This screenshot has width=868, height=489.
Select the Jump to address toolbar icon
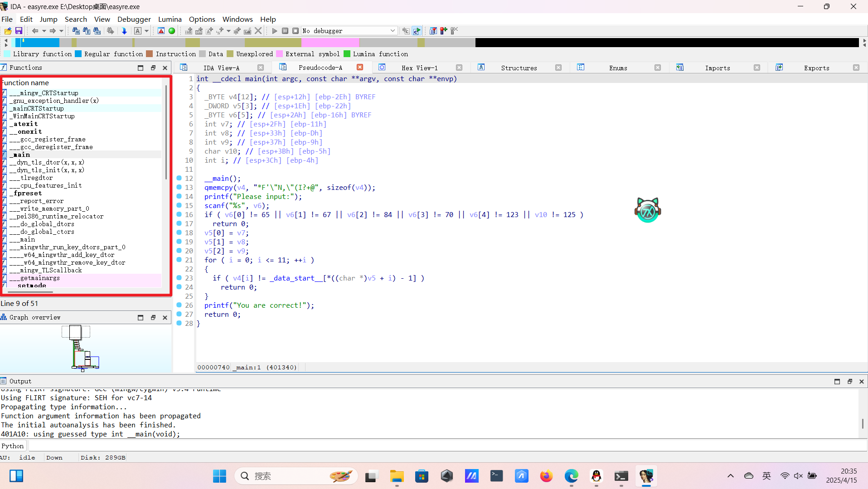(124, 31)
